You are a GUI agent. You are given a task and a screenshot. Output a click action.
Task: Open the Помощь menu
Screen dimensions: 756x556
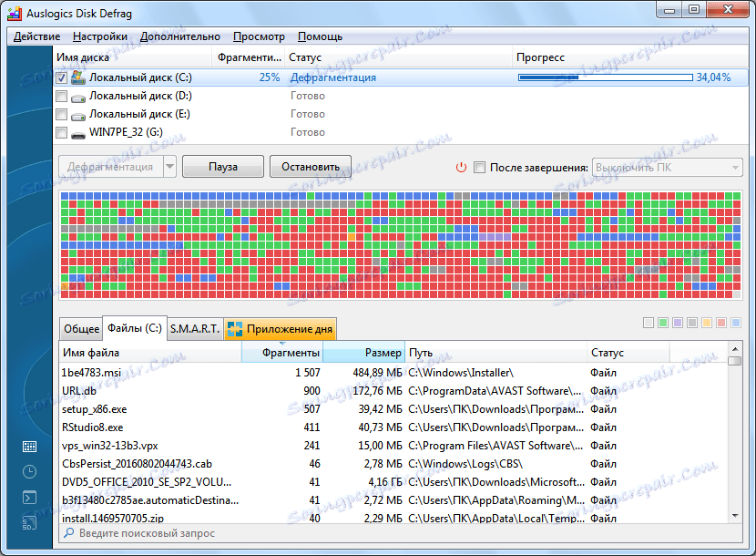[320, 36]
